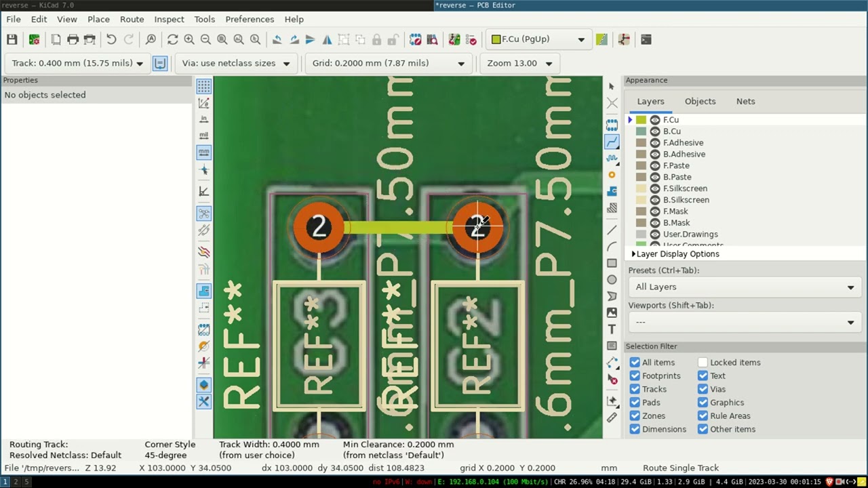The image size is (868, 488).
Task: Open the Place menu
Action: point(98,19)
